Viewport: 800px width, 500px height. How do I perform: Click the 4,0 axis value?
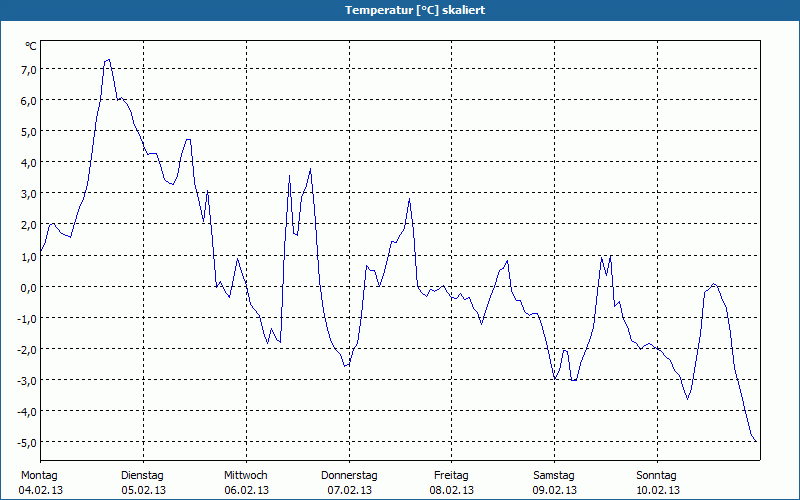point(29,163)
